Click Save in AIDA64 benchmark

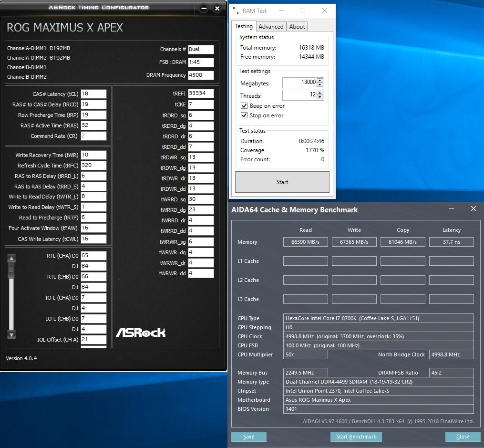tap(249, 437)
